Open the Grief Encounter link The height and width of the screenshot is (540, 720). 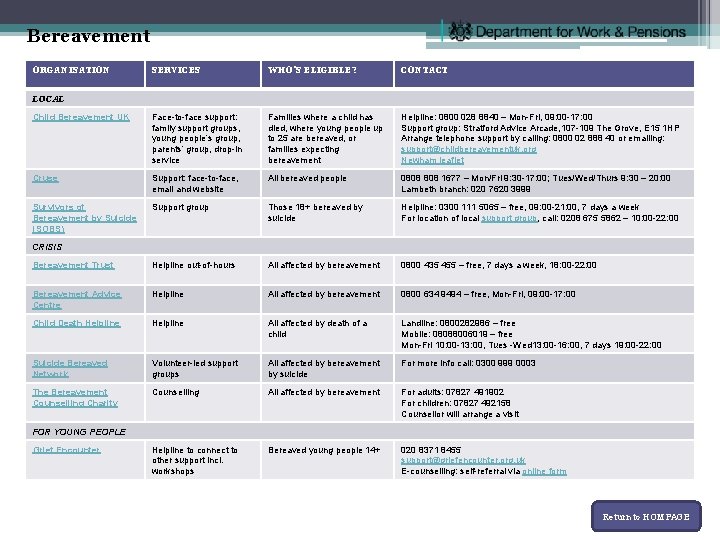[x=67, y=450]
